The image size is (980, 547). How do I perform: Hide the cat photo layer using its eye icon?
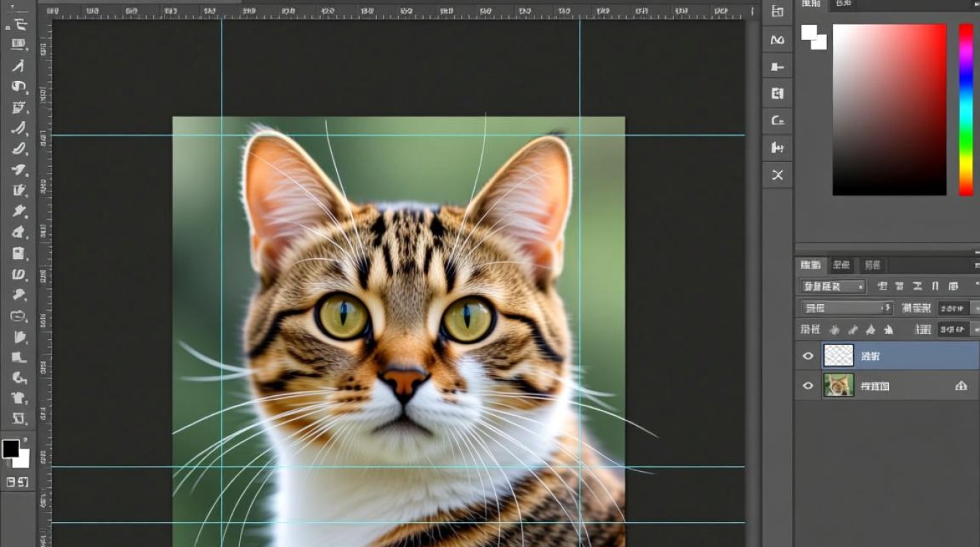(x=808, y=386)
